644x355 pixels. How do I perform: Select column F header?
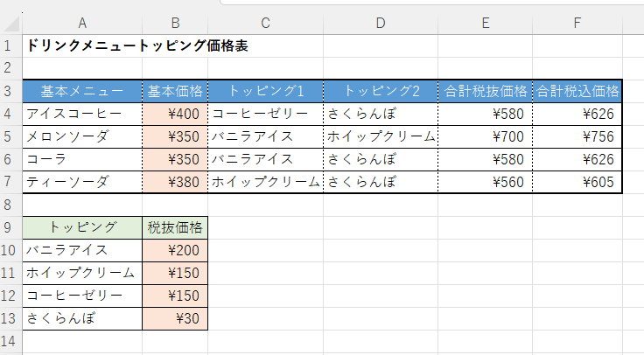(577, 23)
